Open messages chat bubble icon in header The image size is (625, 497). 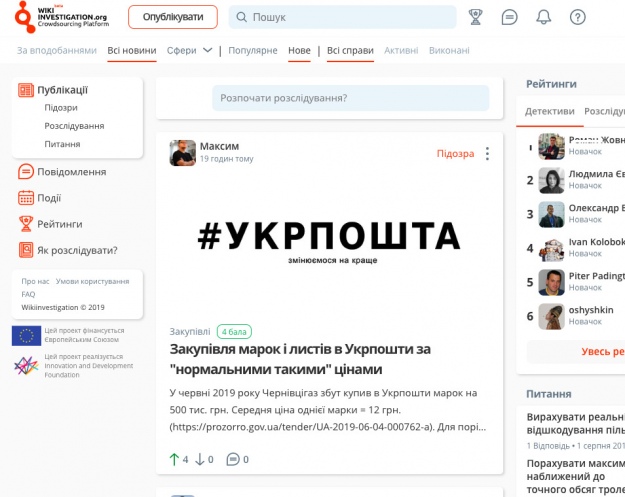[510, 17]
